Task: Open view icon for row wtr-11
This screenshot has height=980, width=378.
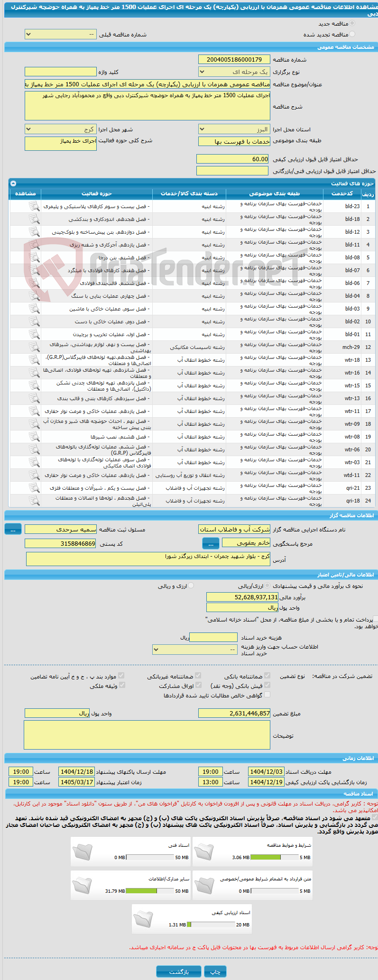Action: point(34,411)
